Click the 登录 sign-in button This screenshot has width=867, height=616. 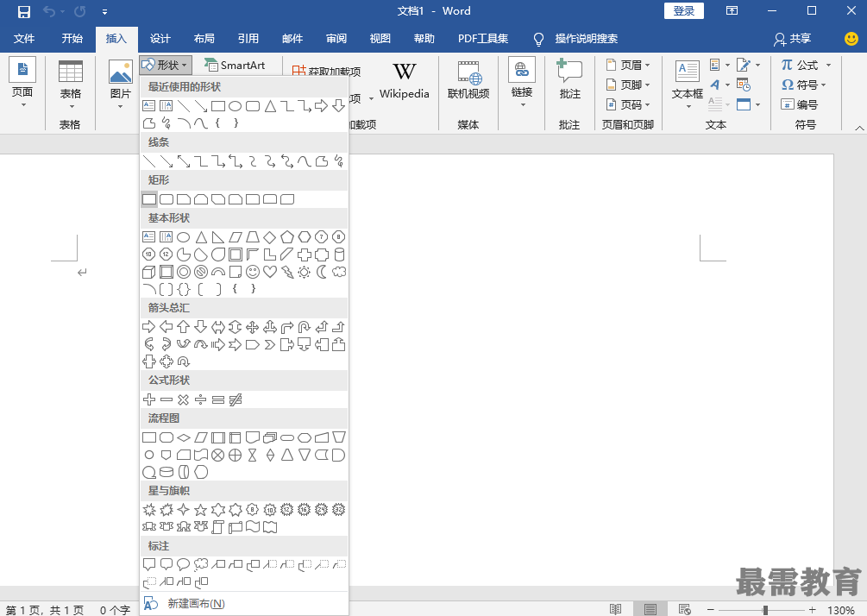pos(683,11)
